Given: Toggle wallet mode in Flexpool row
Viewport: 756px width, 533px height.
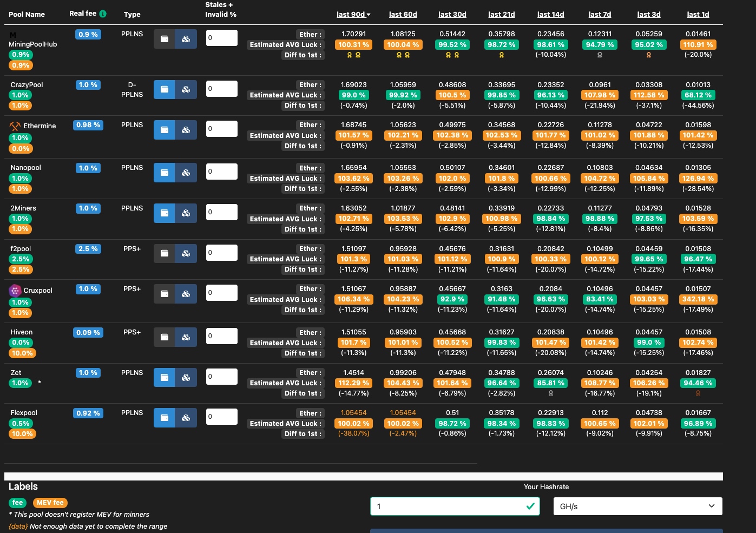Looking at the screenshot, I should click(x=165, y=418).
